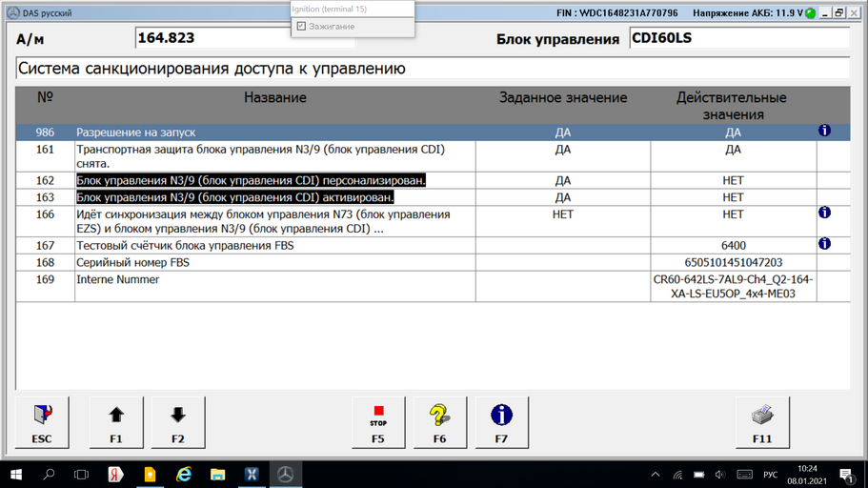This screenshot has width=868, height=488.
Task: Open the volume control in tray
Action: pyautogui.click(x=719, y=475)
